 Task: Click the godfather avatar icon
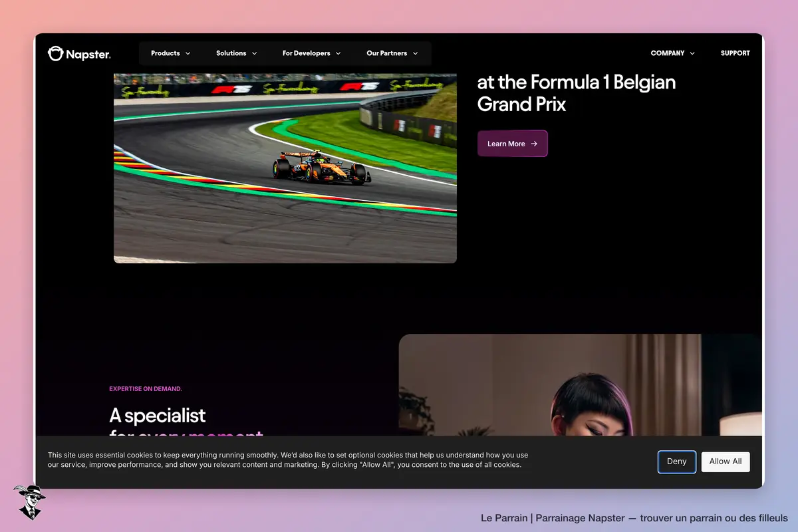[x=29, y=502]
